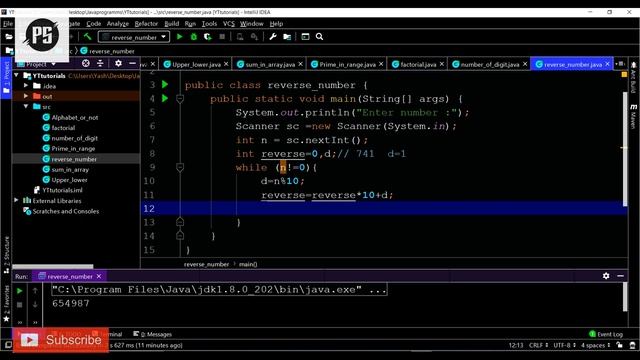
Task: Run with Coverage toolbar icon
Action: 208,37
